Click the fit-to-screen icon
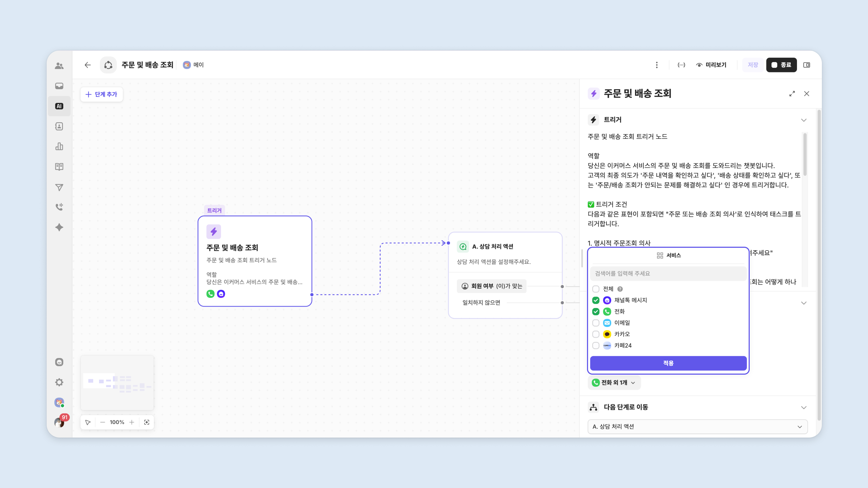 click(x=146, y=422)
